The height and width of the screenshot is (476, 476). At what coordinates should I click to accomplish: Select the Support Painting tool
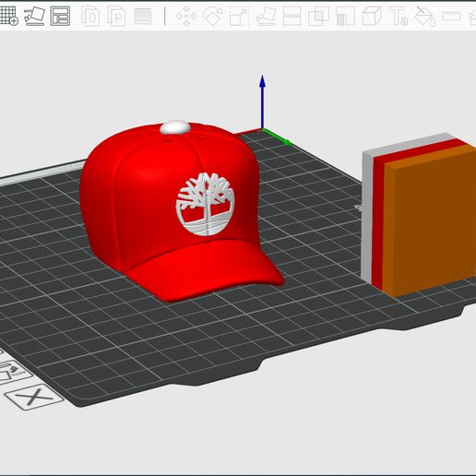click(345, 16)
